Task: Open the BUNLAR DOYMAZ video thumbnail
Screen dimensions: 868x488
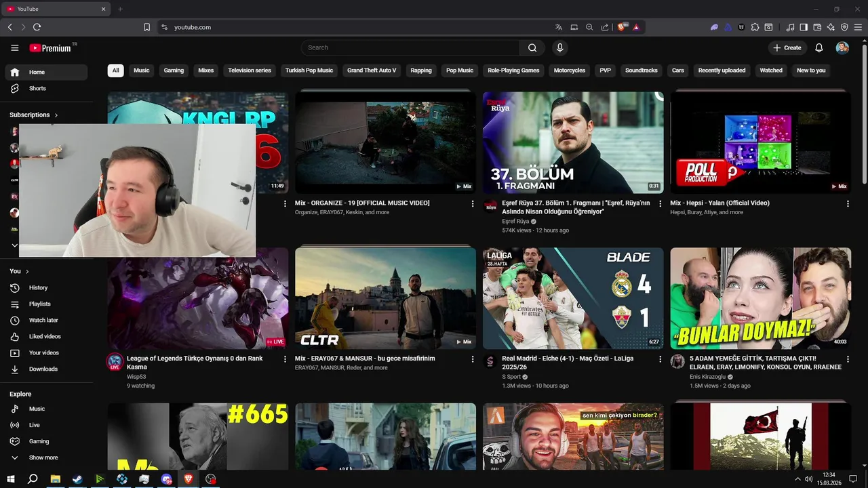Action: click(x=761, y=298)
